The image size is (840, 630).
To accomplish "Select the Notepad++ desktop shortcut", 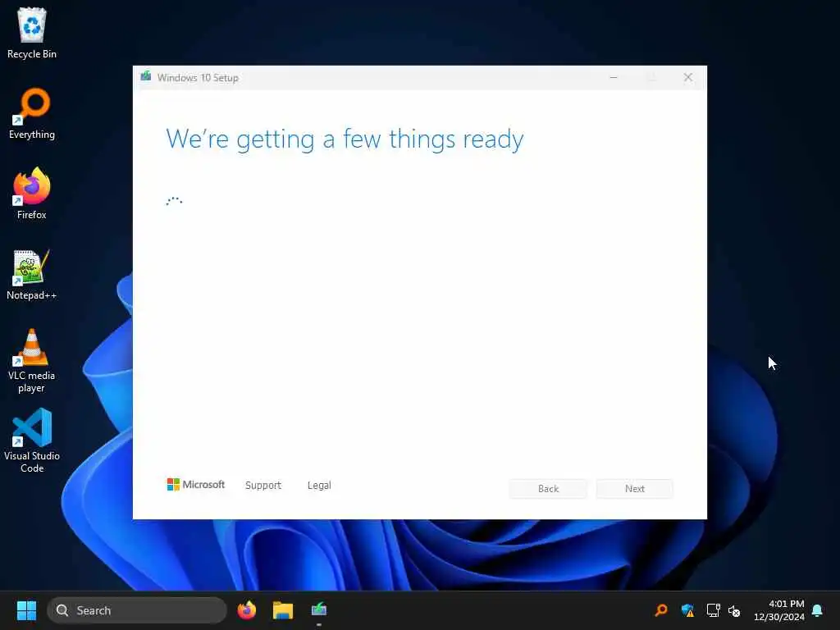I will 32,274.
